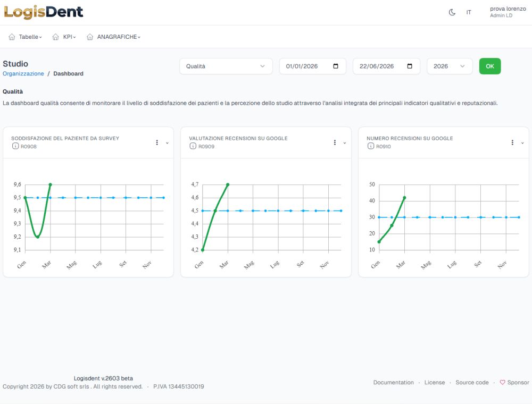Open calendar picker for the end date

coord(410,66)
